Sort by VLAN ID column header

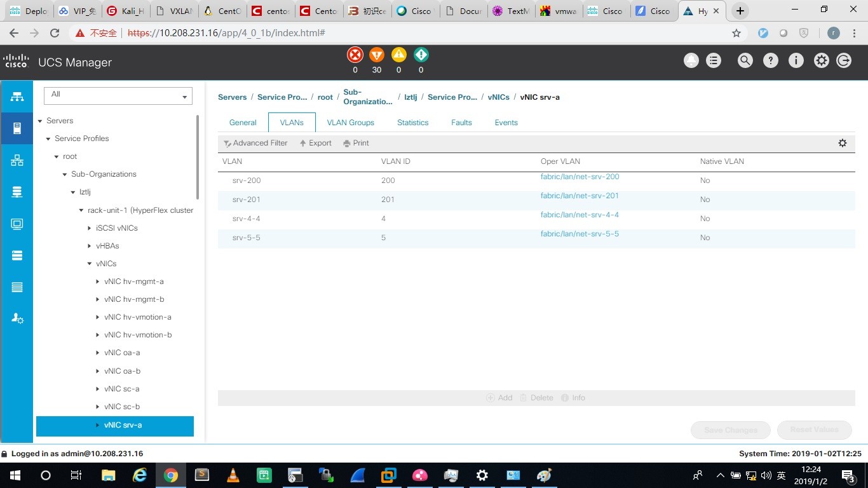click(395, 161)
